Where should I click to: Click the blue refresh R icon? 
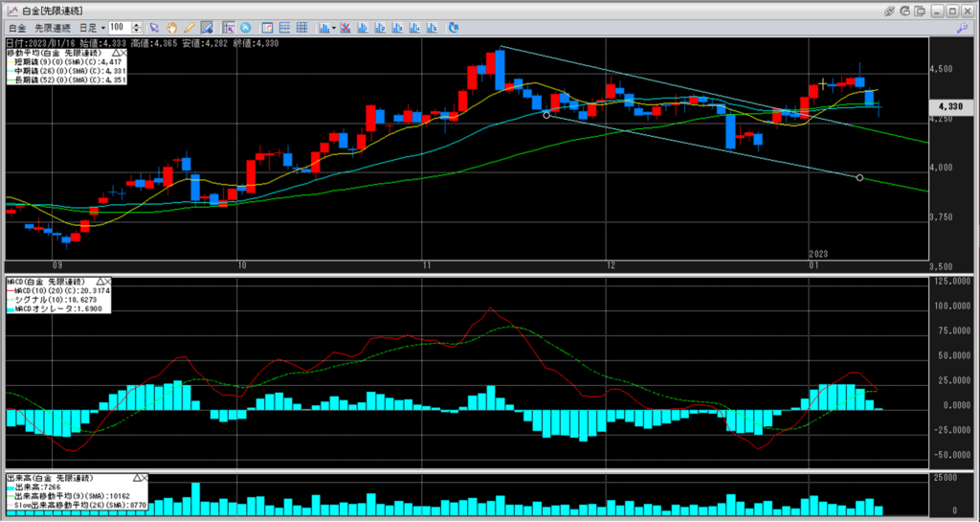click(x=454, y=28)
